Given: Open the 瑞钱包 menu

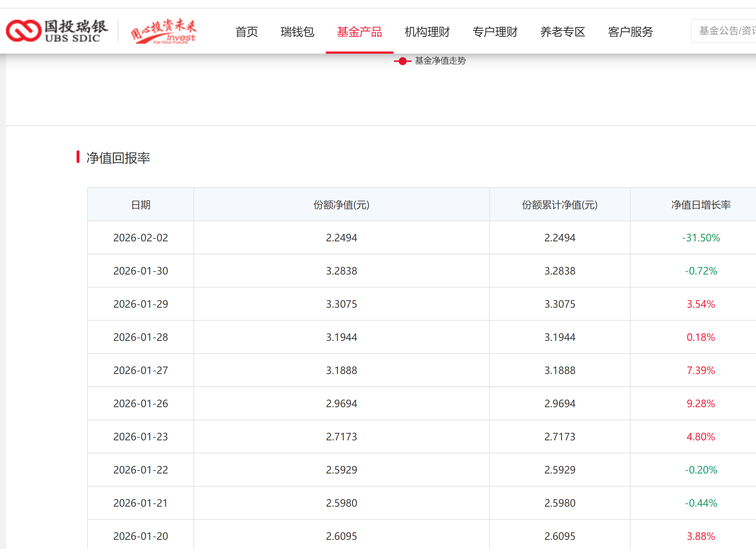Looking at the screenshot, I should click(x=298, y=32).
